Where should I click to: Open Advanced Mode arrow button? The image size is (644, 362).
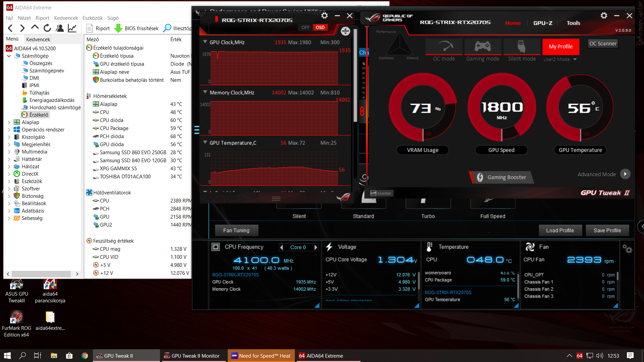625,174
